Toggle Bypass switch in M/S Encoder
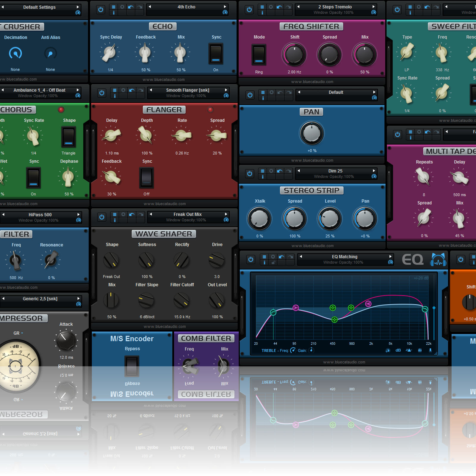The height and width of the screenshot is (476, 476). click(x=132, y=366)
